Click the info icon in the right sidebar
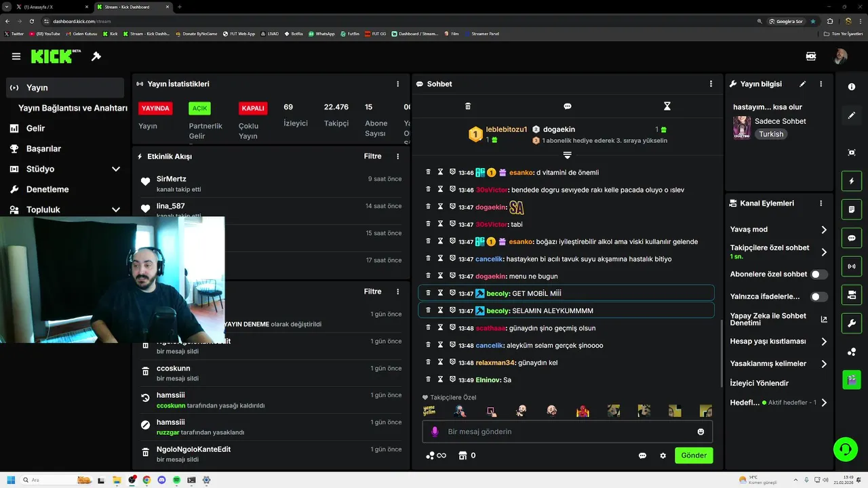This screenshot has width=868, height=488. pyautogui.click(x=852, y=87)
